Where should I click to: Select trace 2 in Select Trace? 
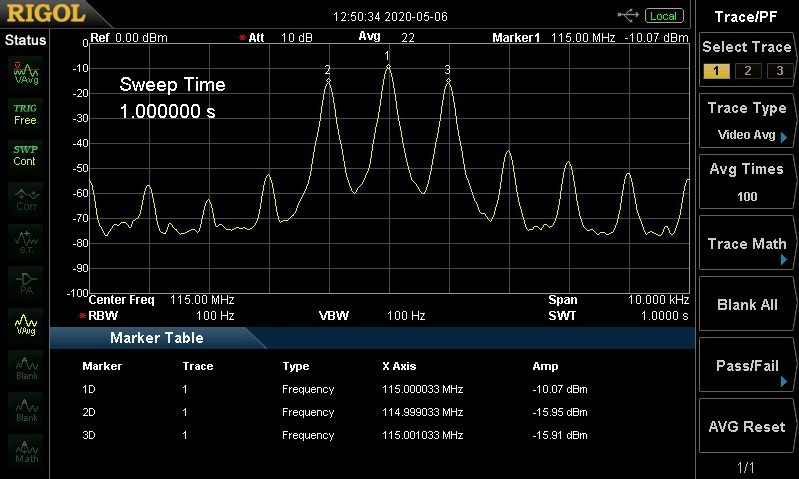[x=748, y=71]
